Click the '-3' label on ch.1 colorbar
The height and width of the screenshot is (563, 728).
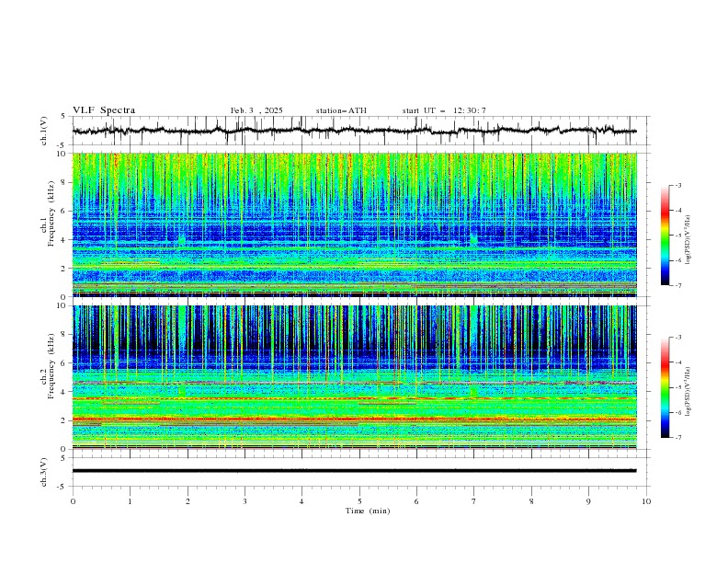(x=678, y=185)
